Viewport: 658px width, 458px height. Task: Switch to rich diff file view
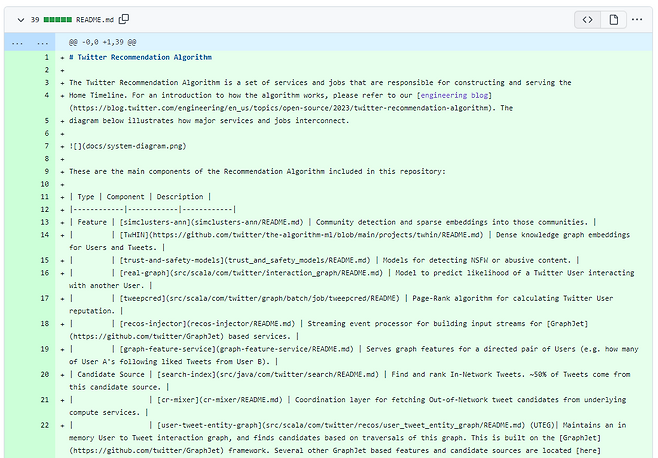(614, 19)
